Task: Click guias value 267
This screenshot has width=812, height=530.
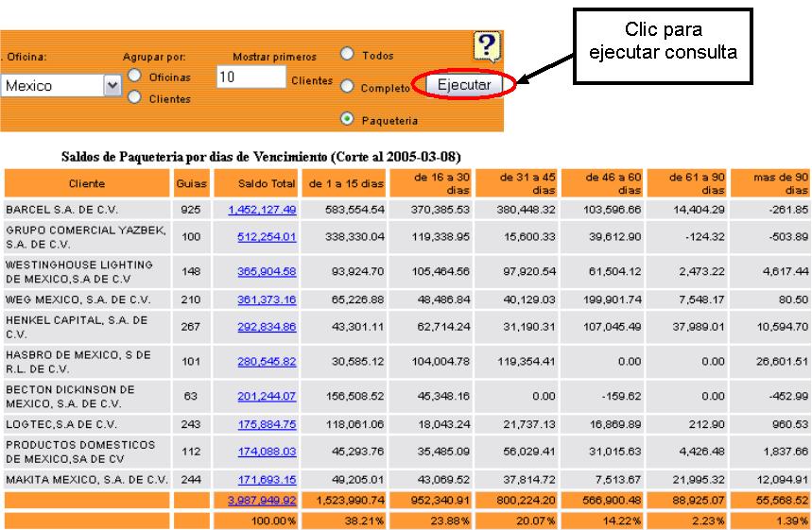Action: (191, 327)
